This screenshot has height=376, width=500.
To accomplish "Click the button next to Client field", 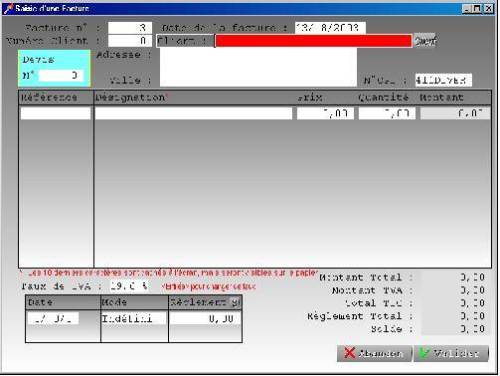I will click(425, 41).
